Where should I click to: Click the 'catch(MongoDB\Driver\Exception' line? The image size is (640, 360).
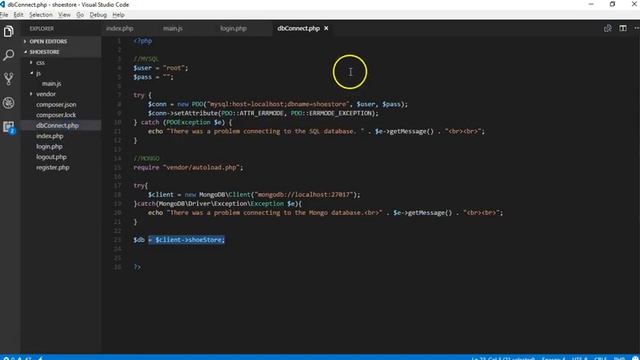click(218, 204)
